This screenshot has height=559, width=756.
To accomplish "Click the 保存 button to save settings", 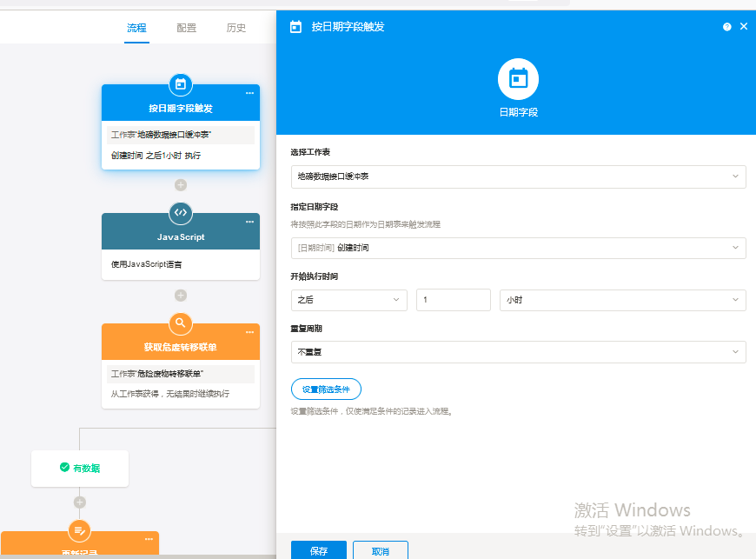I will click(x=318, y=550).
